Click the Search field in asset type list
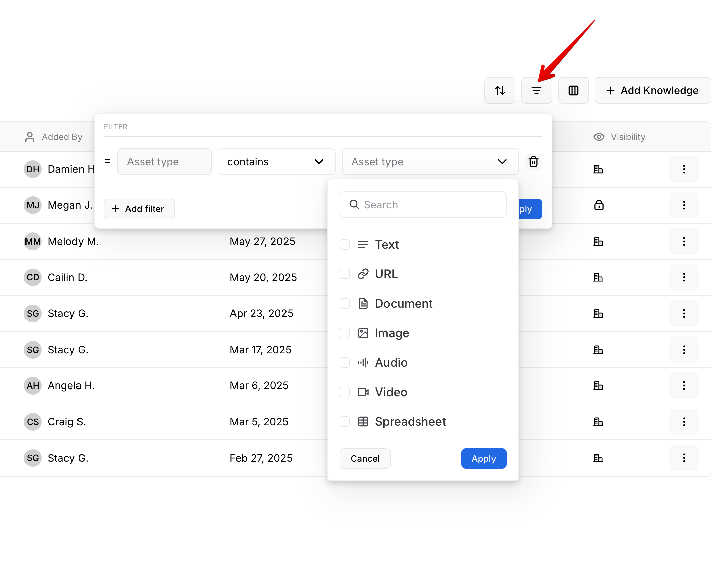 coord(423,205)
